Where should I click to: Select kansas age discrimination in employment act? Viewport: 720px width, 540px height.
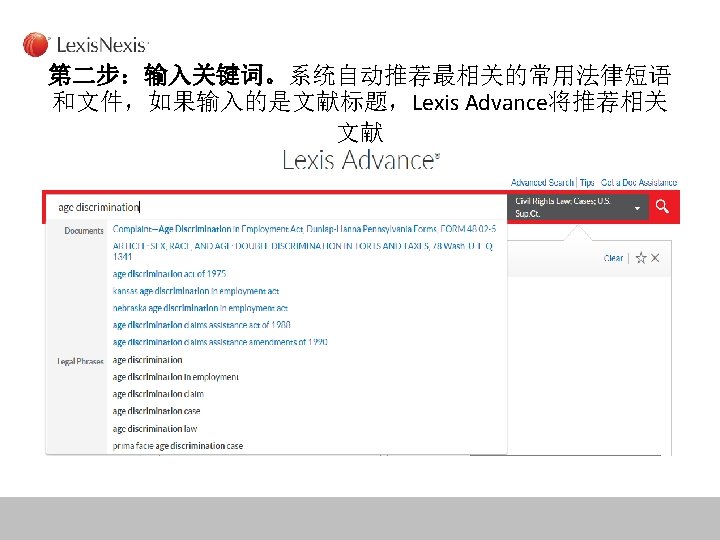click(x=196, y=291)
